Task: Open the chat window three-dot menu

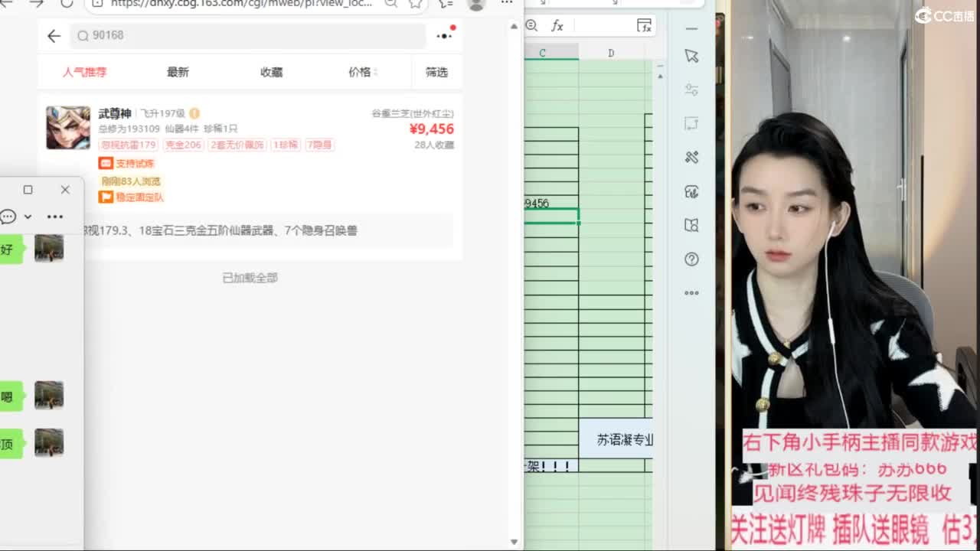Action: click(55, 217)
